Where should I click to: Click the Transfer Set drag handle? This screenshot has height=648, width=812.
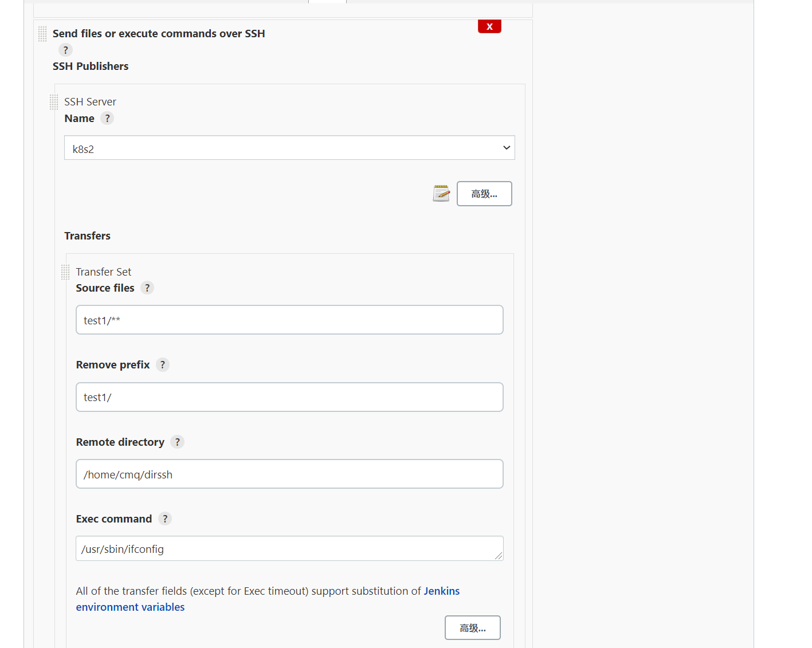(65, 272)
